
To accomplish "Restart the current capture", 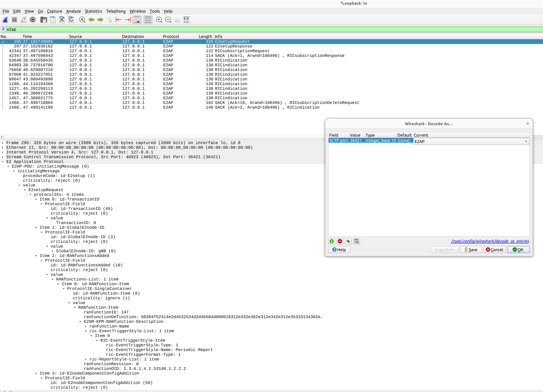I will click(x=24, y=20).
